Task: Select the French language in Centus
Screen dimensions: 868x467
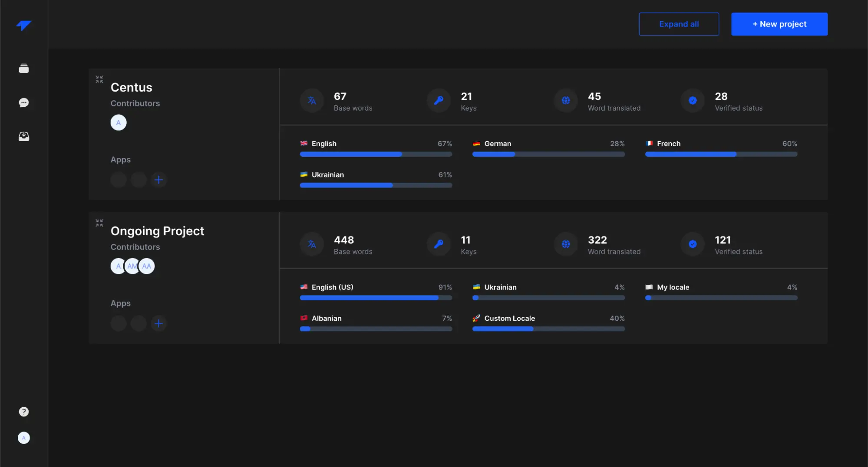Action: coord(668,144)
